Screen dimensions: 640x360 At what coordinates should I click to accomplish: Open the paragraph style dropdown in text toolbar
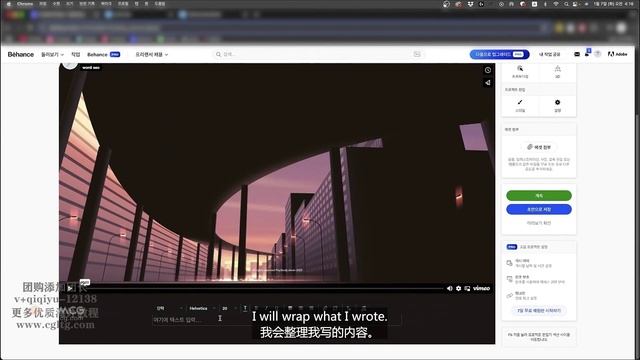pos(169,309)
